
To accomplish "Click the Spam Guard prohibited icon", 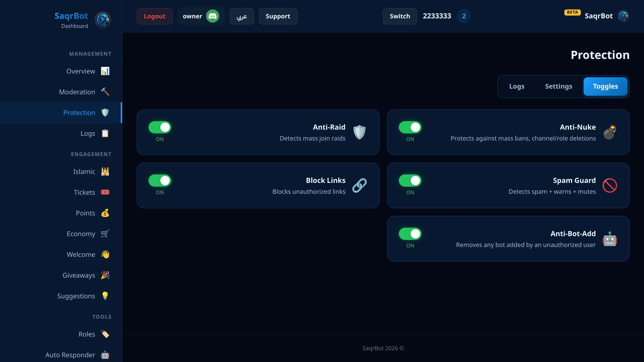I will click(x=610, y=185).
